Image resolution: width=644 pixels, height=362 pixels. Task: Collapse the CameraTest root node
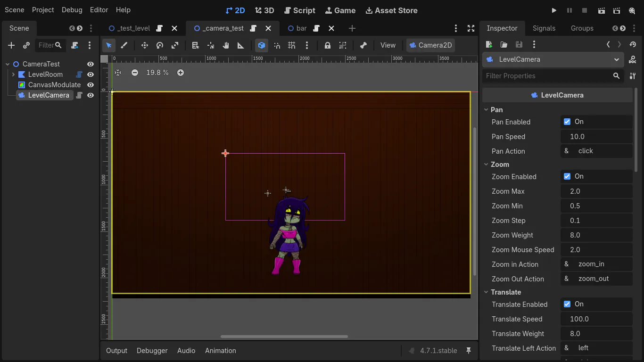(8, 64)
